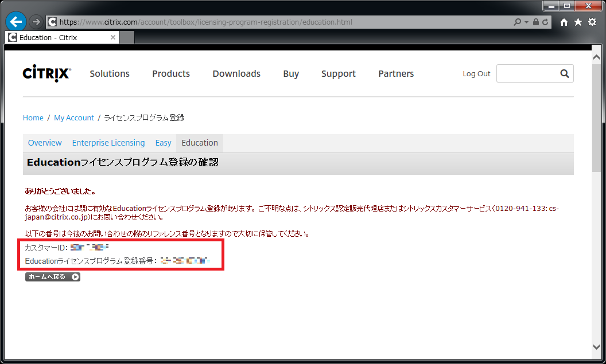Image resolution: width=606 pixels, height=364 pixels.
Task: Open browser tools gear icon
Action: point(592,22)
